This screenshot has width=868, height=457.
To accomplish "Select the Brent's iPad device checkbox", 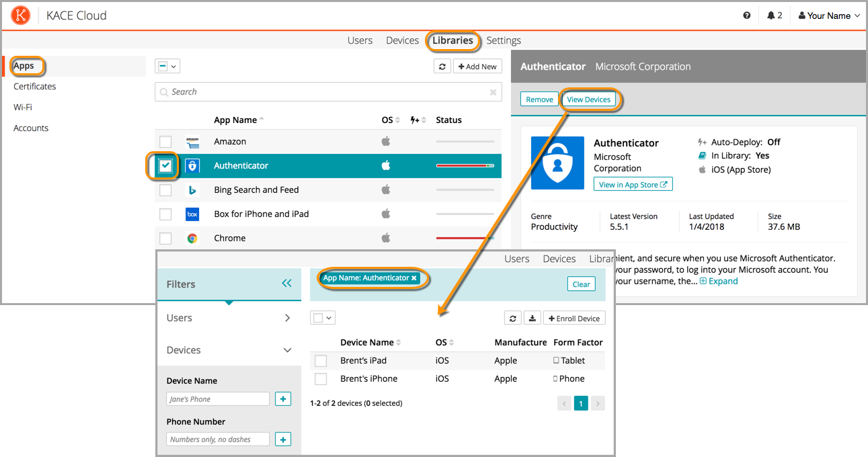I will 321,361.
